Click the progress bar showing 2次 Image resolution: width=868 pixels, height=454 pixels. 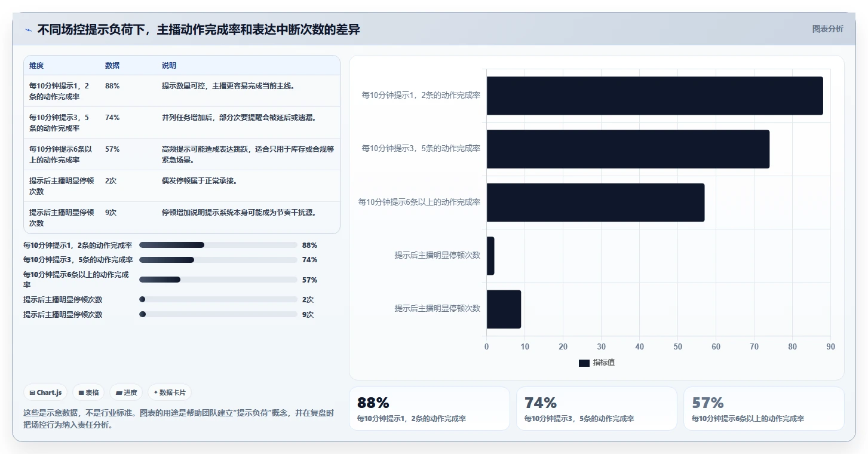pyautogui.click(x=218, y=299)
